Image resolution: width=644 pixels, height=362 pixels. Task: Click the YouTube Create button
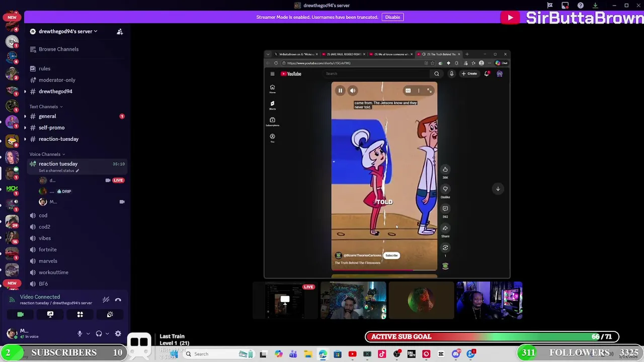[469, 74]
